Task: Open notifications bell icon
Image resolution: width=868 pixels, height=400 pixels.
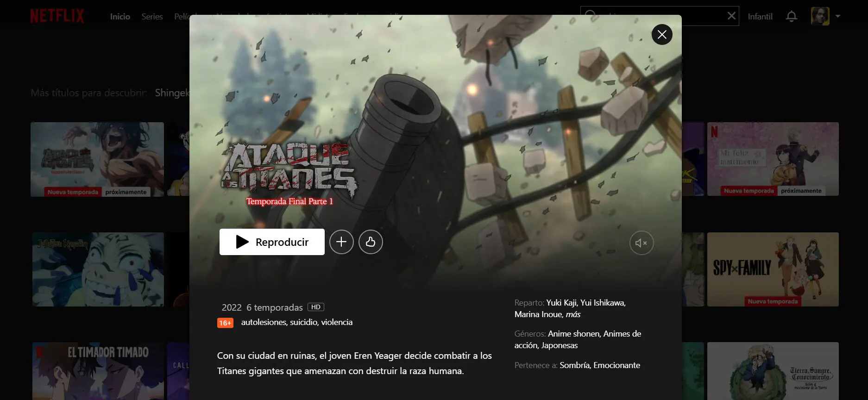Action: click(x=792, y=16)
